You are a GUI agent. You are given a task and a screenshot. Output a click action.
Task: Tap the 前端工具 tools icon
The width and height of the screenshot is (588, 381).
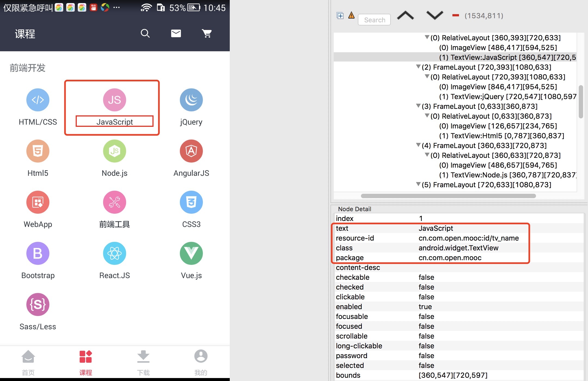point(115,202)
